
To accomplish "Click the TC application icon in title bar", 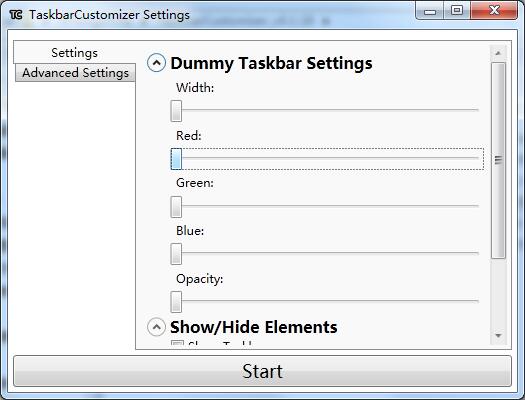I will pyautogui.click(x=16, y=15).
